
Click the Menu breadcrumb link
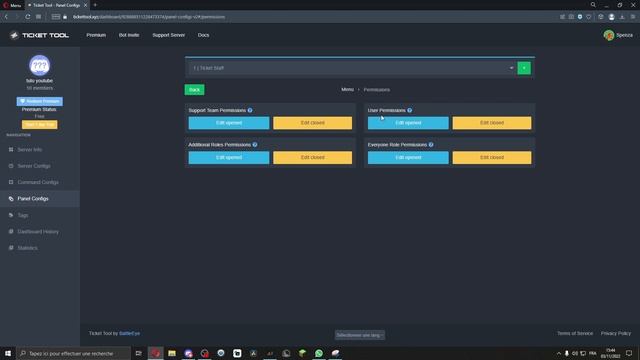(x=347, y=89)
